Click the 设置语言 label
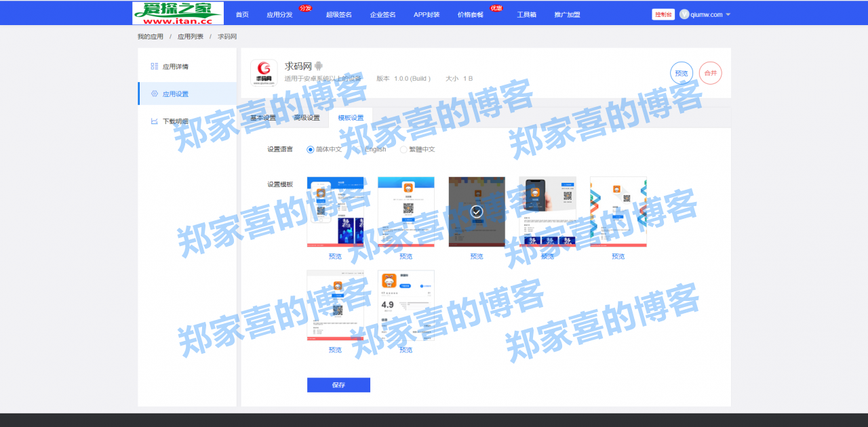 [280, 149]
